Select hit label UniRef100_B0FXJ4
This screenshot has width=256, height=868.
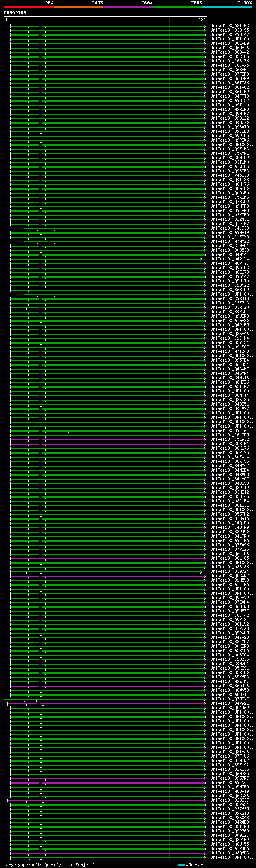point(230,457)
